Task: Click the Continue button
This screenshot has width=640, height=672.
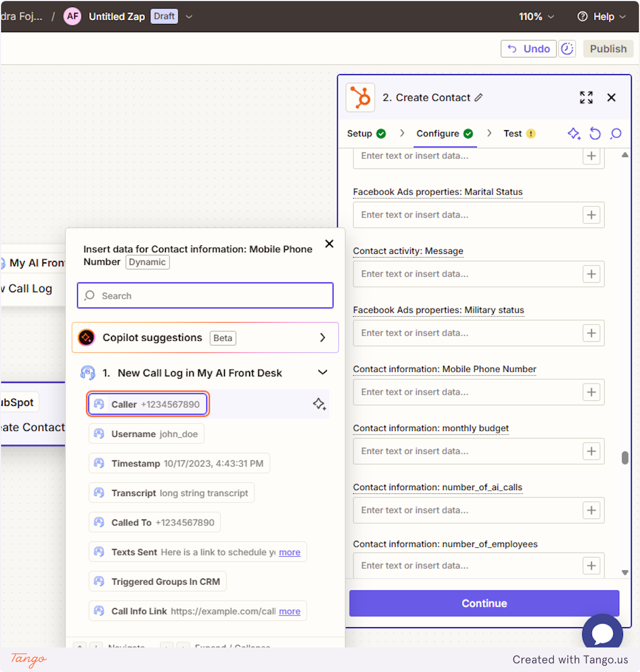Action: pyautogui.click(x=484, y=603)
